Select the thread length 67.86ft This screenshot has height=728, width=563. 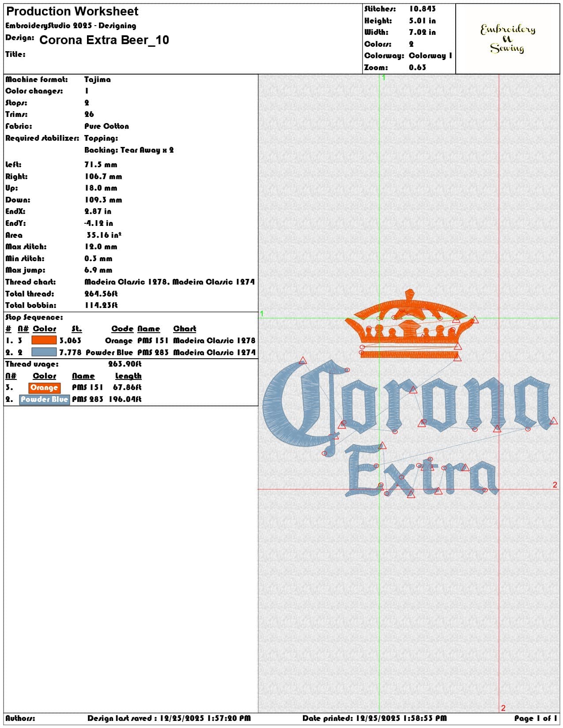(127, 387)
